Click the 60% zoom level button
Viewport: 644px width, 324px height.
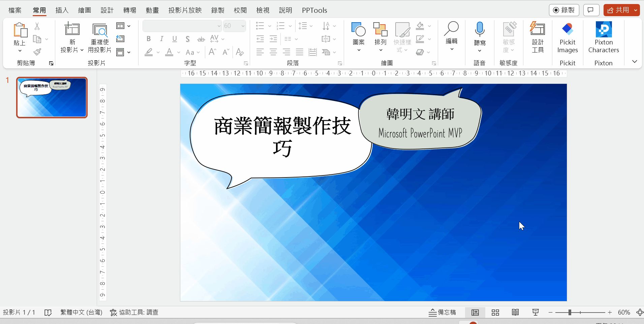624,313
